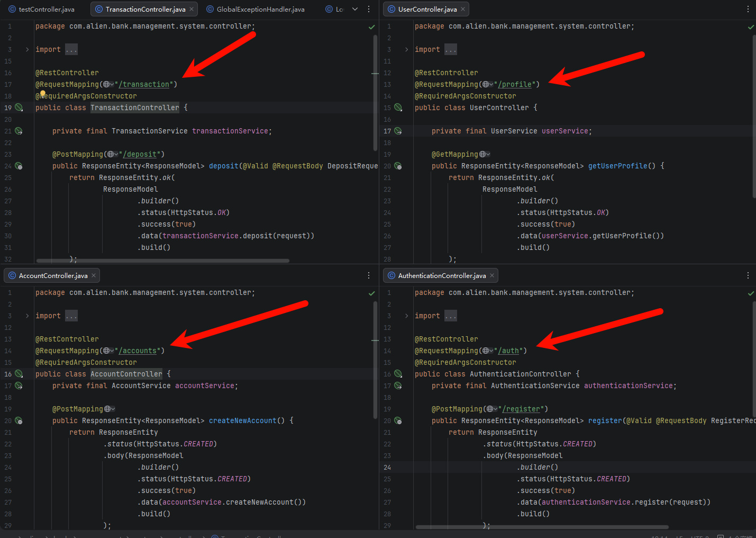Click vertical scrollbar in TransactionController editor
This screenshot has height=538, width=756.
coord(375,93)
